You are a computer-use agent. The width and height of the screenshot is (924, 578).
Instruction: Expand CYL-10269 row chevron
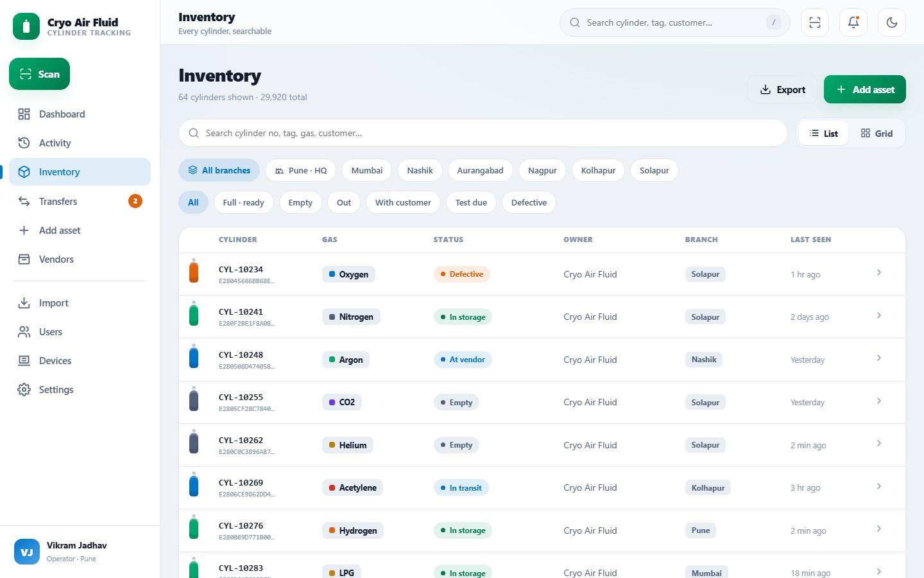[879, 486]
